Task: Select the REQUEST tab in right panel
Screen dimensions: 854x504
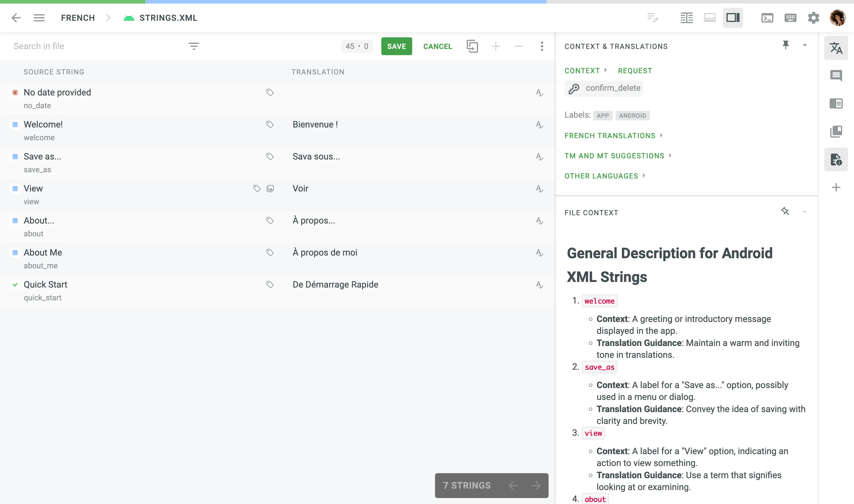Action: (635, 70)
